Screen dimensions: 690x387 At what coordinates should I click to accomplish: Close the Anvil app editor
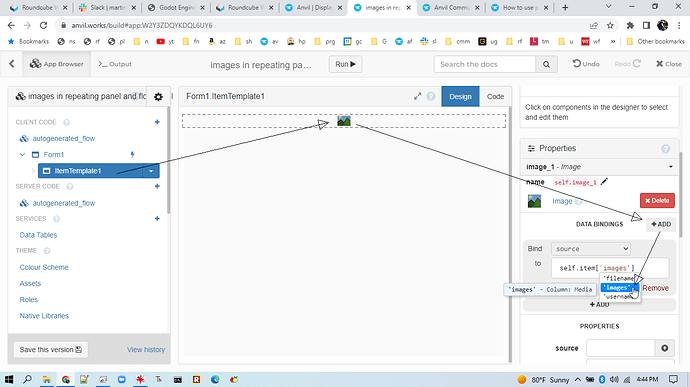(x=669, y=64)
